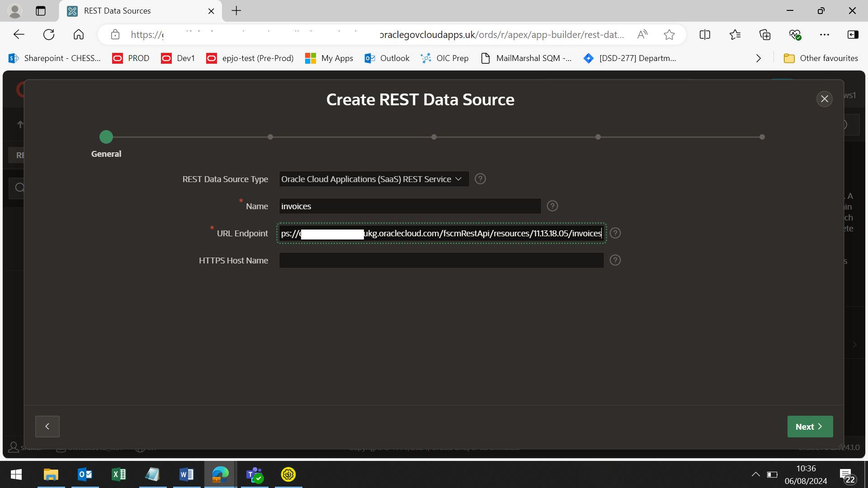
Task: Close the REST Data Sources tab
Action: click(211, 11)
